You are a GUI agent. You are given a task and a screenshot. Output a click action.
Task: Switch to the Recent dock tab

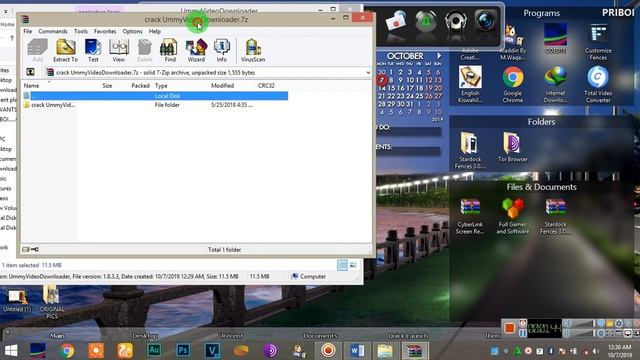232,336
